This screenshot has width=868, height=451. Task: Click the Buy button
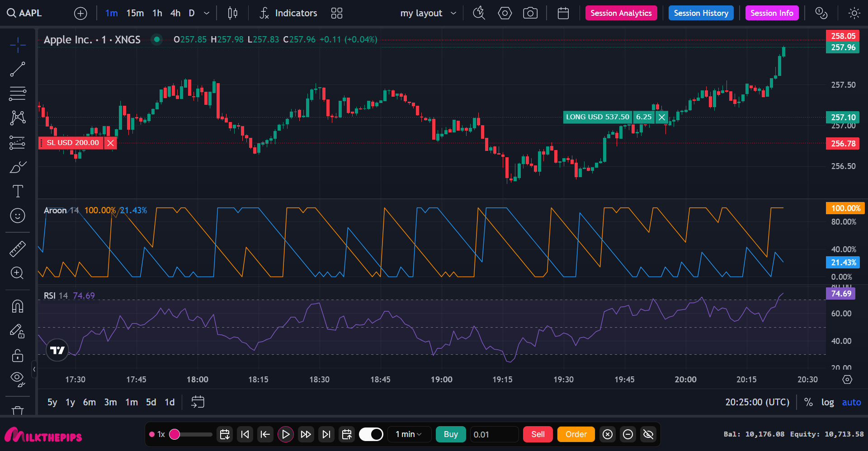pos(450,434)
